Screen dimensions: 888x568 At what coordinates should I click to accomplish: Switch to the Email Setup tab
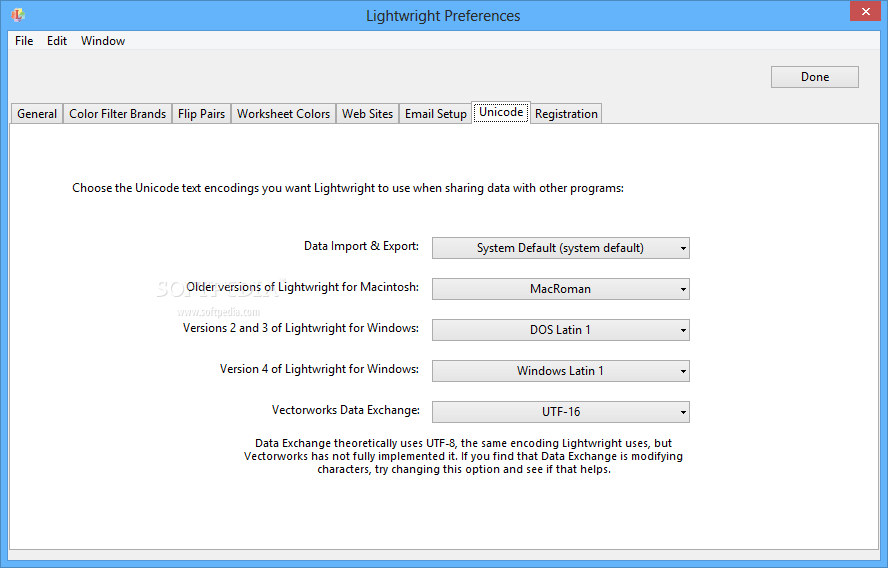pyautogui.click(x=436, y=114)
